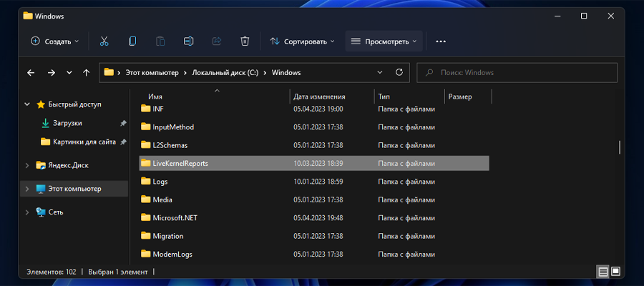Image resolution: width=644 pixels, height=286 pixels.
Task: Go up one folder level arrow
Action: [87, 73]
